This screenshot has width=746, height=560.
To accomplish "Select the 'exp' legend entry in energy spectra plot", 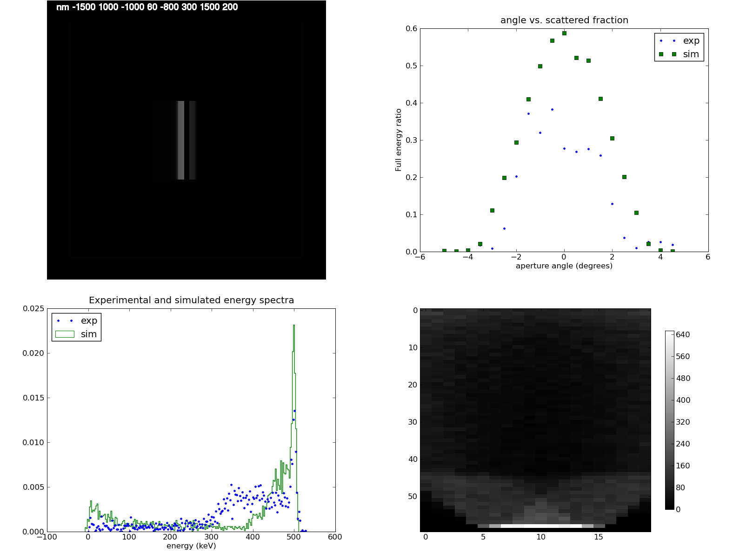I will click(x=76, y=320).
